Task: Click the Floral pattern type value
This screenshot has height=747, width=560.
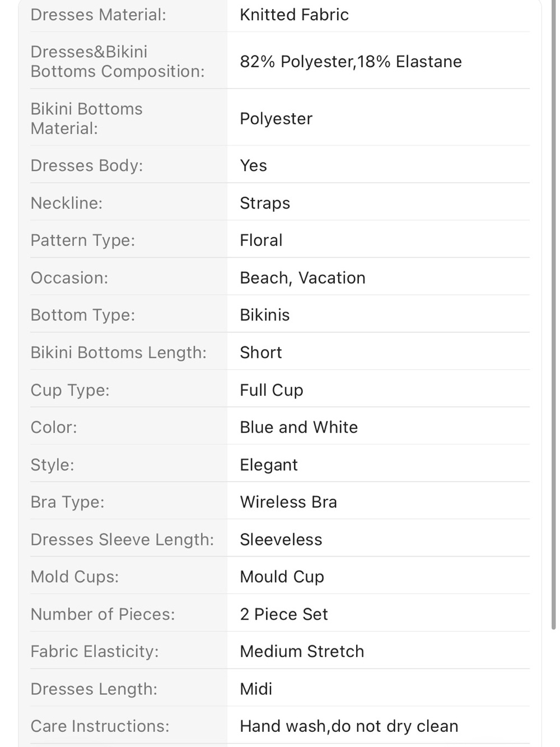Action: click(261, 240)
